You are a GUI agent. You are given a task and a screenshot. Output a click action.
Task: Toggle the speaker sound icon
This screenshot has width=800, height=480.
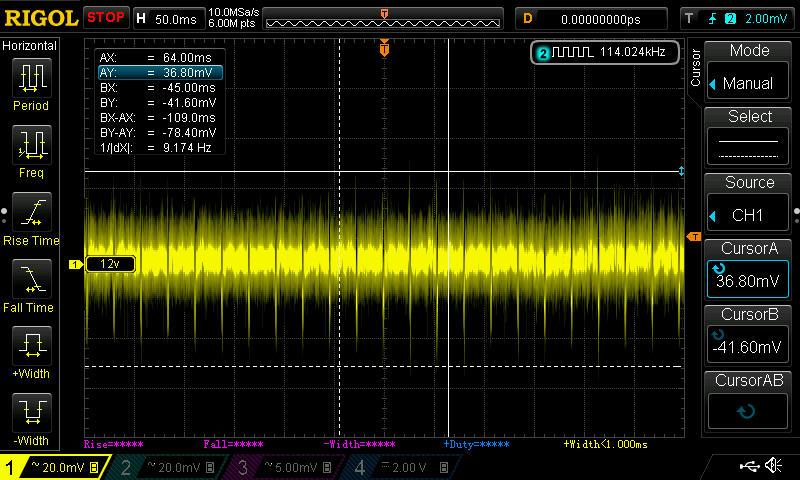(x=773, y=466)
